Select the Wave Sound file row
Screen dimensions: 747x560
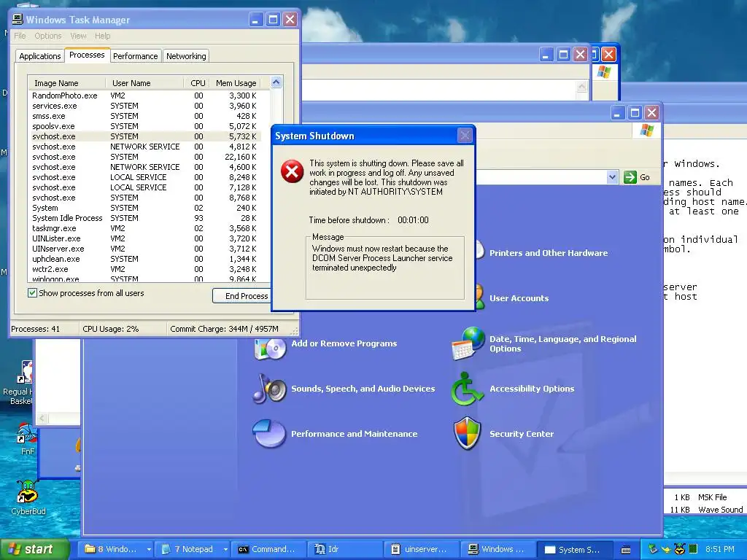pos(705,510)
